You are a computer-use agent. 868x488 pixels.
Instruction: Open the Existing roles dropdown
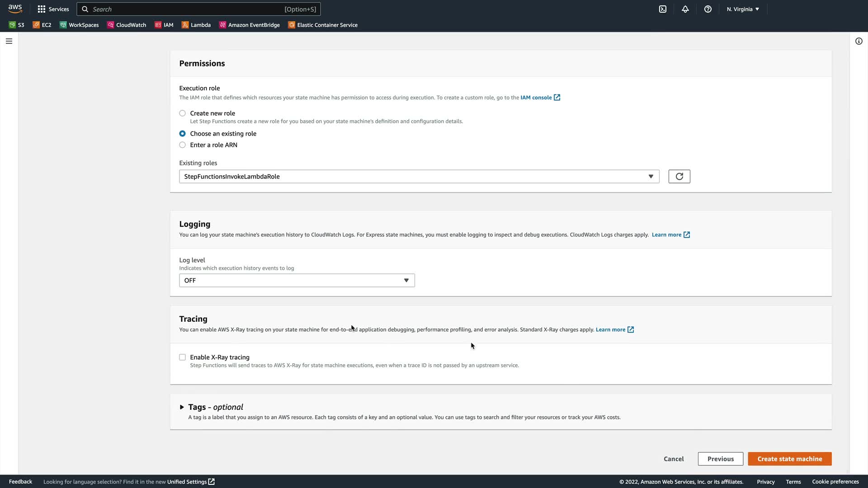[419, 176]
